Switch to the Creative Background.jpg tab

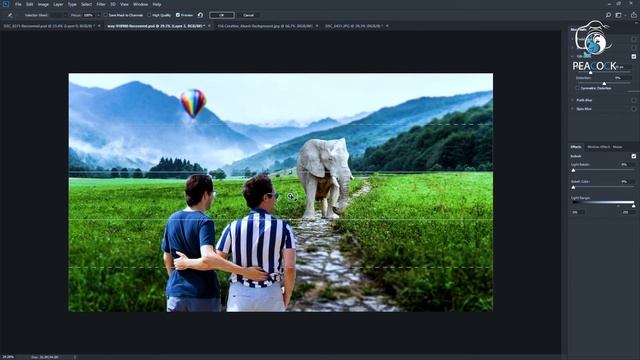pyautogui.click(x=265, y=26)
